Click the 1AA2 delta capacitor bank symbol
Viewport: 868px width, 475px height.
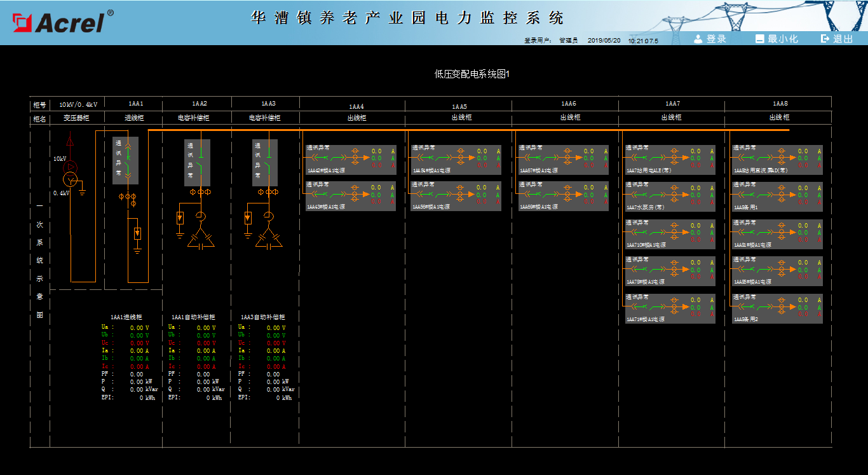[201, 240]
